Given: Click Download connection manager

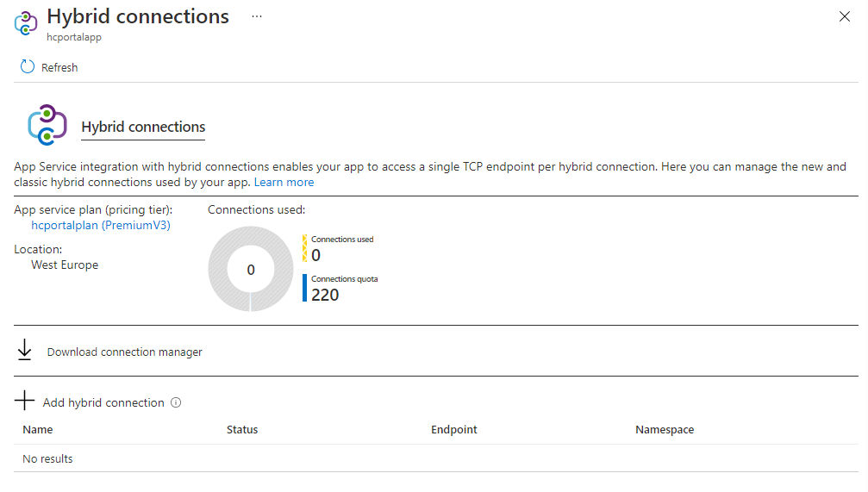Looking at the screenshot, I should click(125, 352).
